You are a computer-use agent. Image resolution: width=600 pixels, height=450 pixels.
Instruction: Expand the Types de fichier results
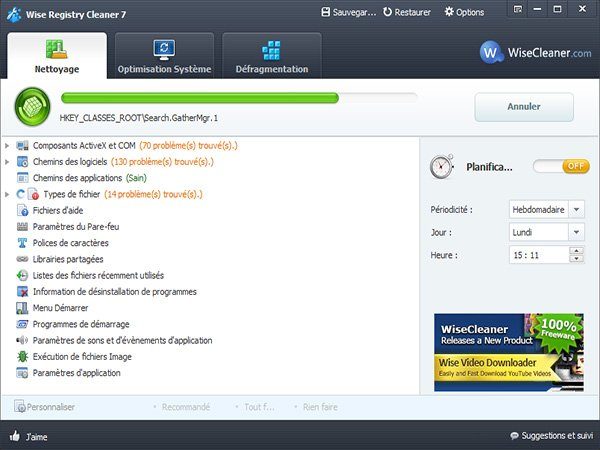tap(7, 194)
